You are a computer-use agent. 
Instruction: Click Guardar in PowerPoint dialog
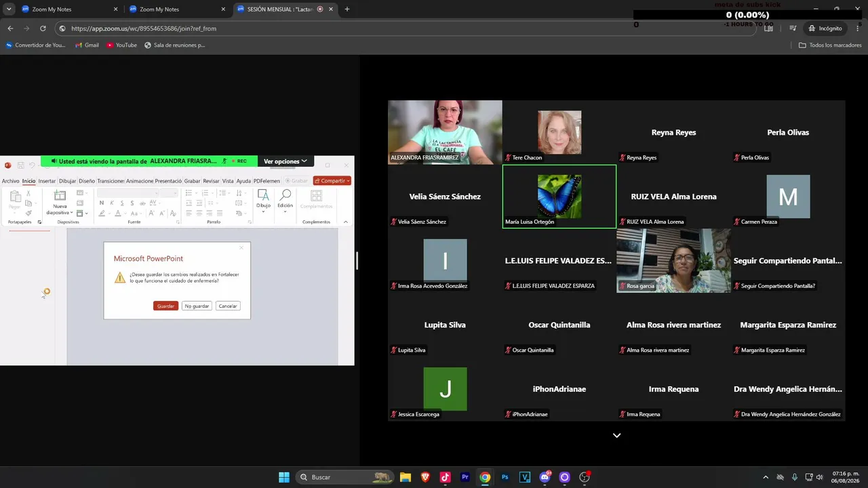(x=166, y=306)
